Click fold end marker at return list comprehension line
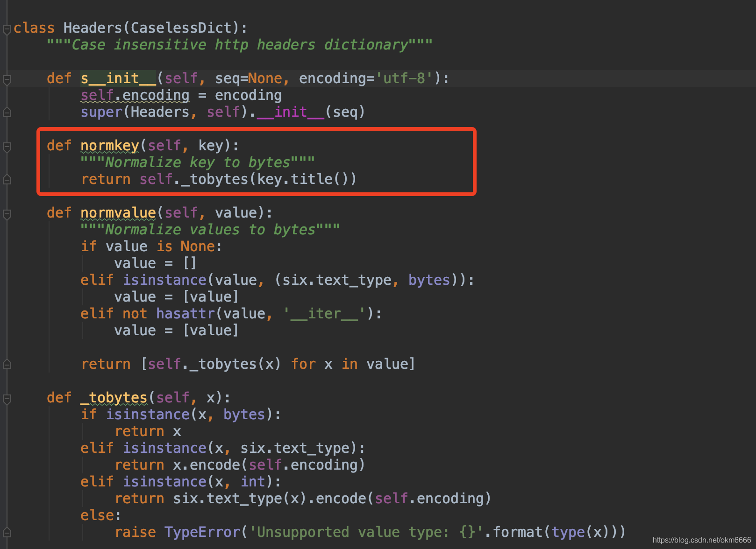The image size is (756, 549). click(x=7, y=365)
